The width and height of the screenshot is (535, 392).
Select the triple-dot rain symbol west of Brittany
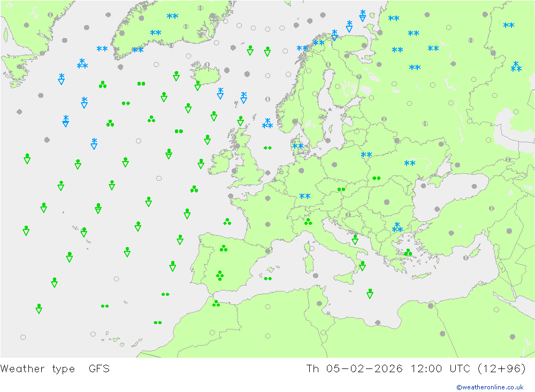(x=194, y=189)
